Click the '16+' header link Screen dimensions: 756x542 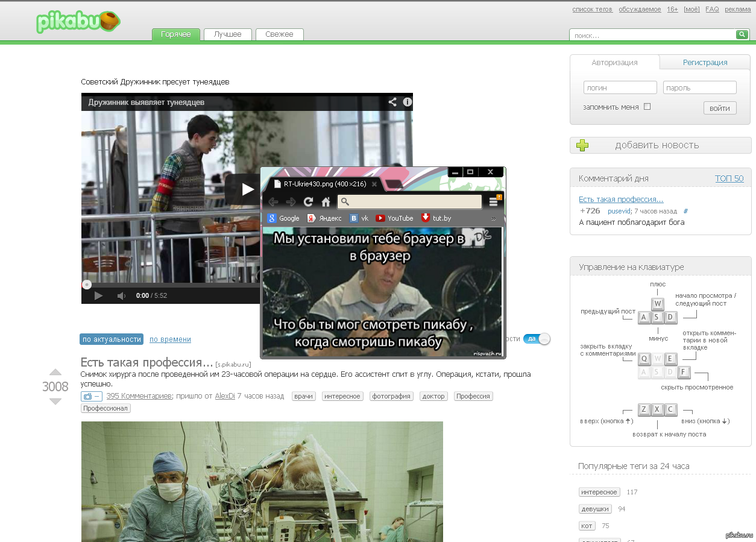click(x=672, y=9)
